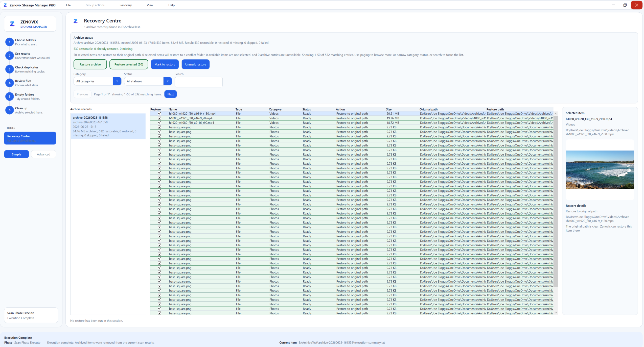Sort by the Category column header
The height and width of the screenshot is (347, 644).
pyautogui.click(x=275, y=109)
